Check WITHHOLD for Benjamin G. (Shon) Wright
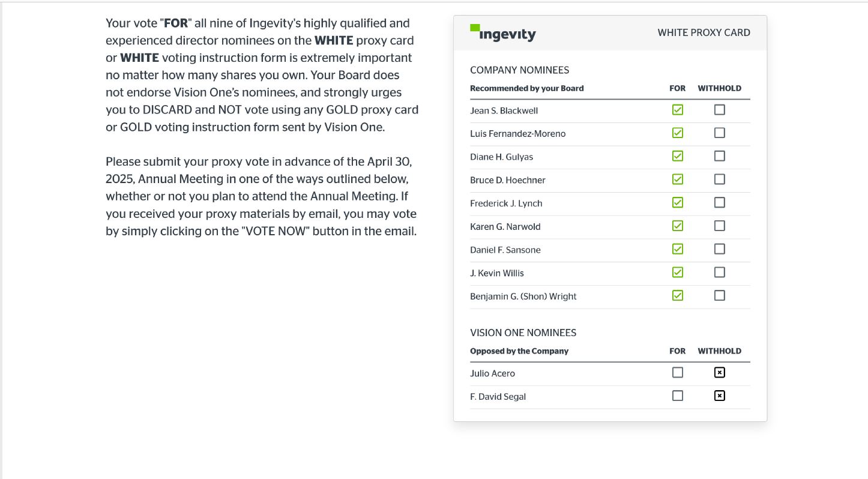This screenshot has width=868, height=479. coord(720,295)
